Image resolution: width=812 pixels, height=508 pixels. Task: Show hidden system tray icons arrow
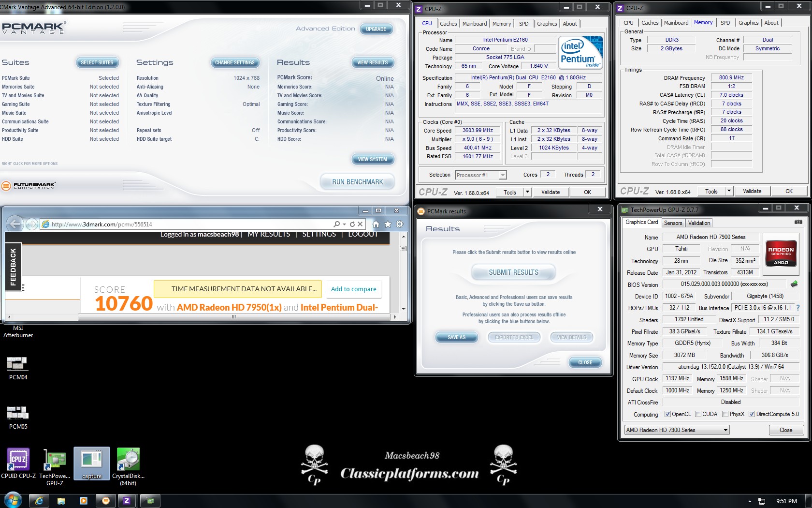[x=750, y=501]
